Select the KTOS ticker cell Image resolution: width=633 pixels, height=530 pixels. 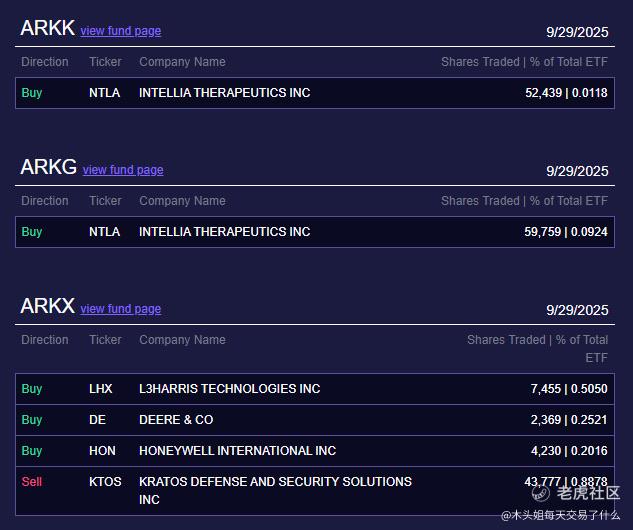pyautogui.click(x=105, y=482)
